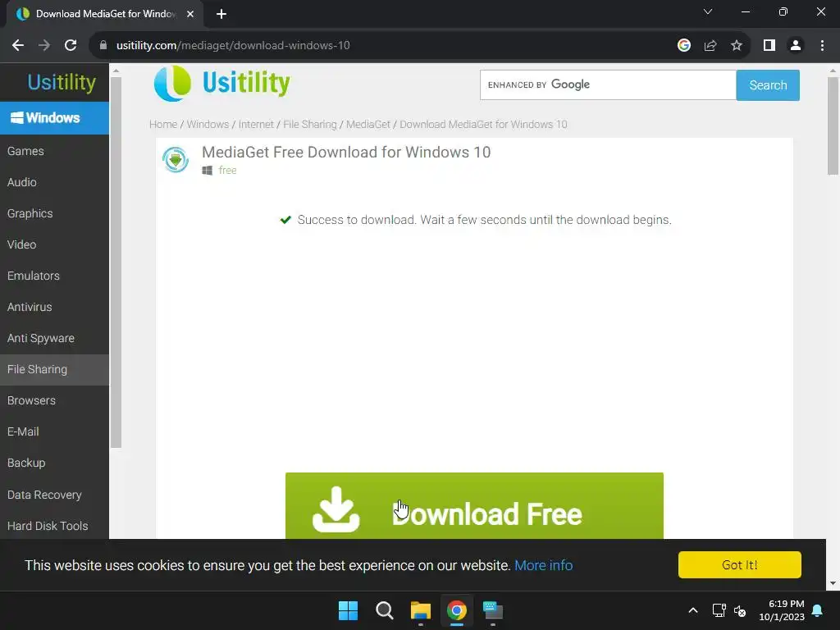This screenshot has height=630, width=840.
Task: Click the 'free' license label
Action: pyautogui.click(x=228, y=171)
